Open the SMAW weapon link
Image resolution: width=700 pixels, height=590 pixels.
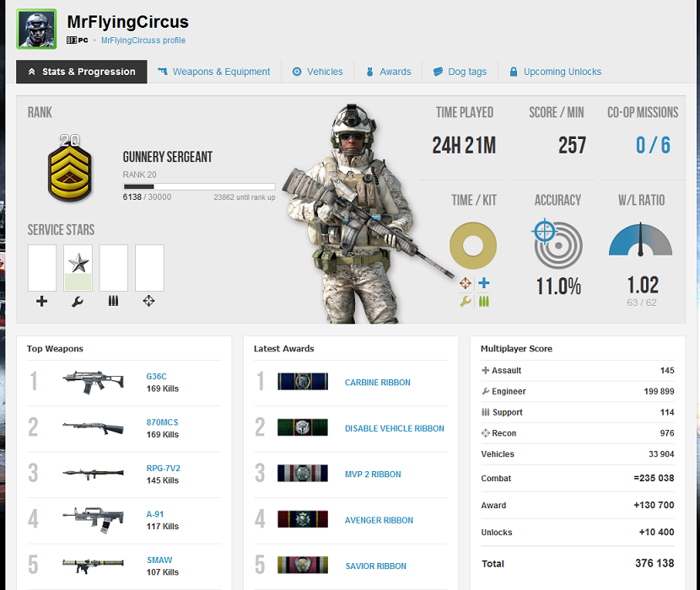[x=159, y=560]
